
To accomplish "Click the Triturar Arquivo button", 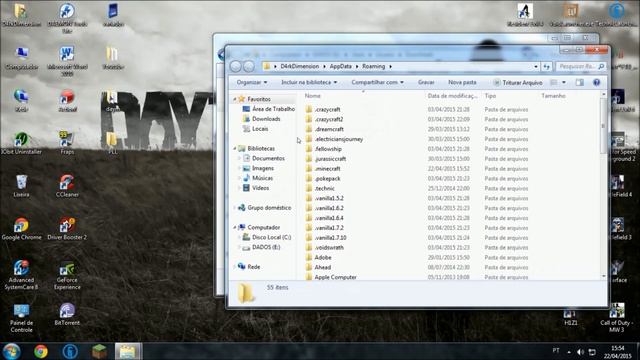I will (x=518, y=82).
